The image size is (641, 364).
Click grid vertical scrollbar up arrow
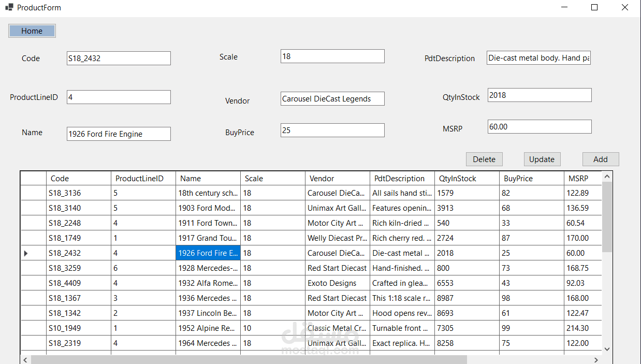point(607,177)
